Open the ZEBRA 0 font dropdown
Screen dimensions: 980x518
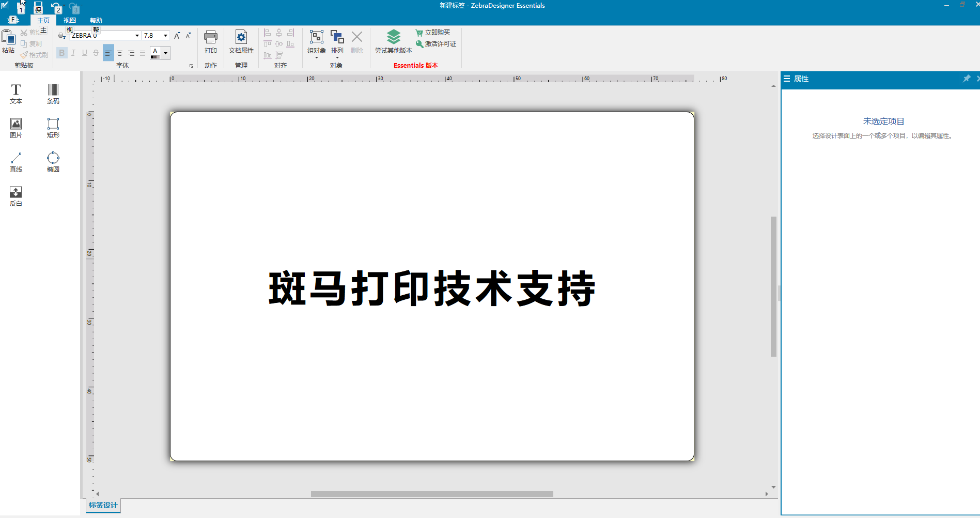(136, 35)
